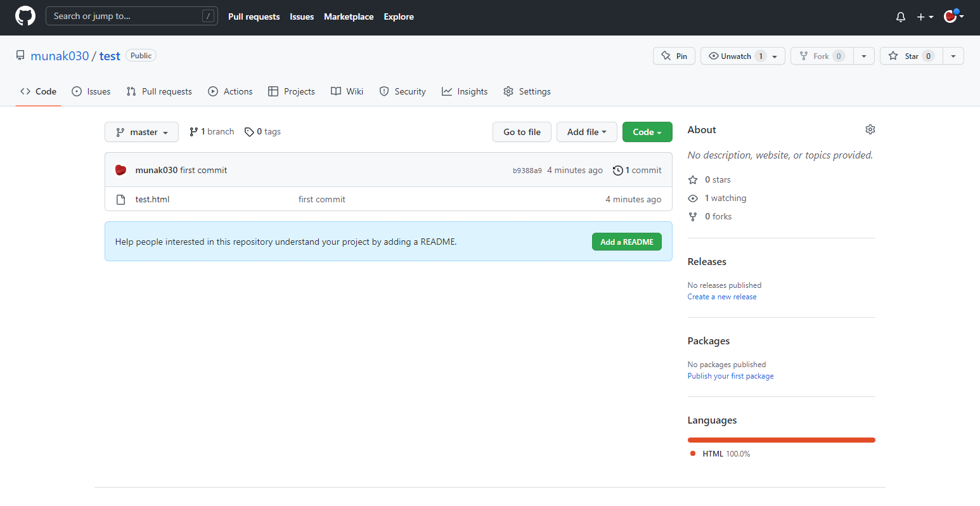Open the green Code dropdown
980x506 pixels.
(x=647, y=132)
